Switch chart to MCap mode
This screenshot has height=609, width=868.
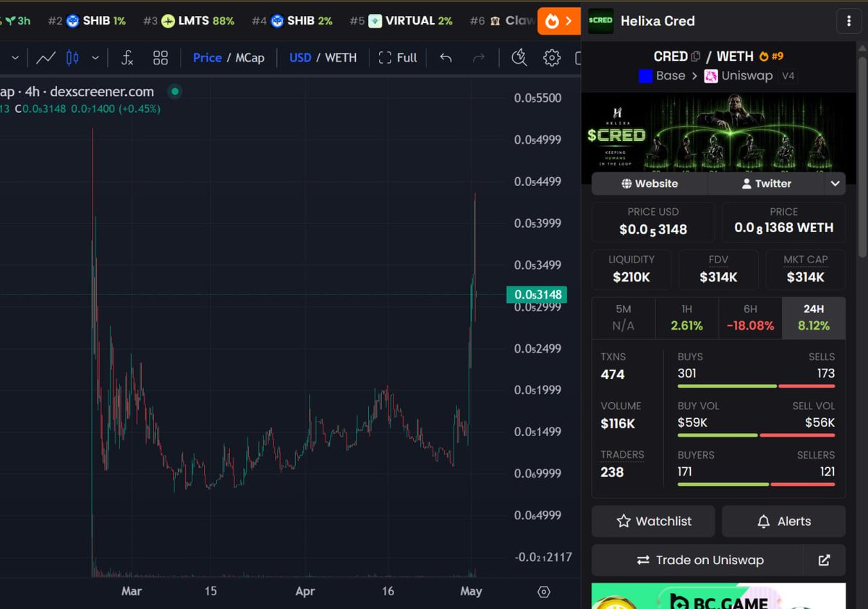point(250,58)
